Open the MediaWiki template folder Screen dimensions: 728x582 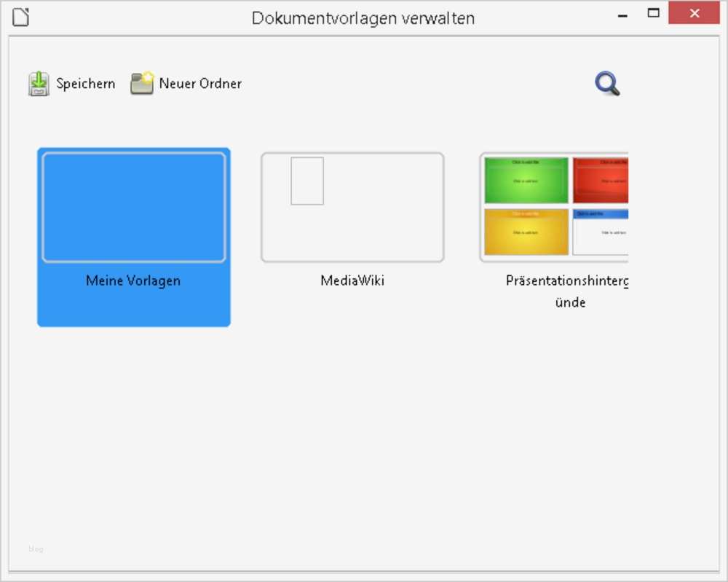coord(352,206)
